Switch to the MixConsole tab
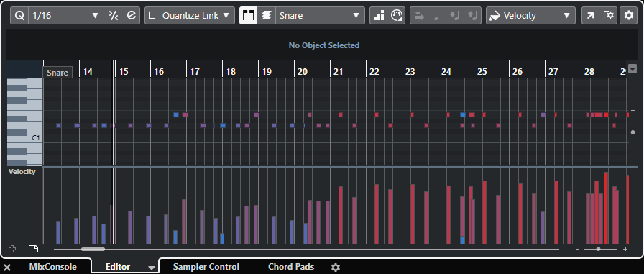Screen dimensions: 644x274 tap(53, 267)
